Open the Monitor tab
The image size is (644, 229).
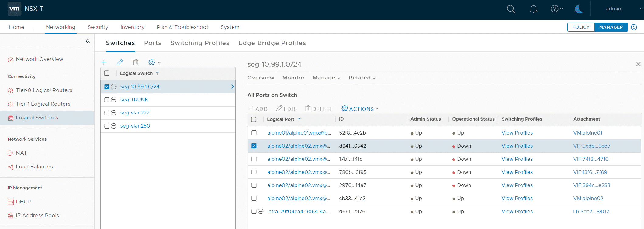tap(293, 78)
